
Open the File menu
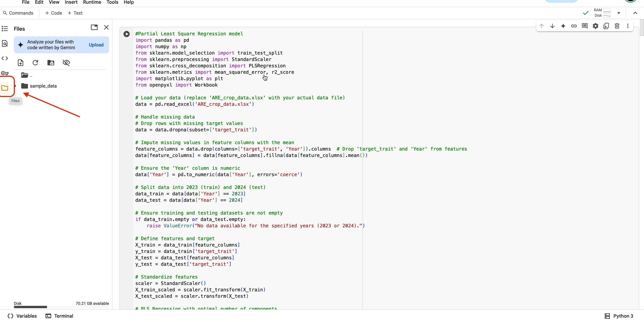pos(25,2)
